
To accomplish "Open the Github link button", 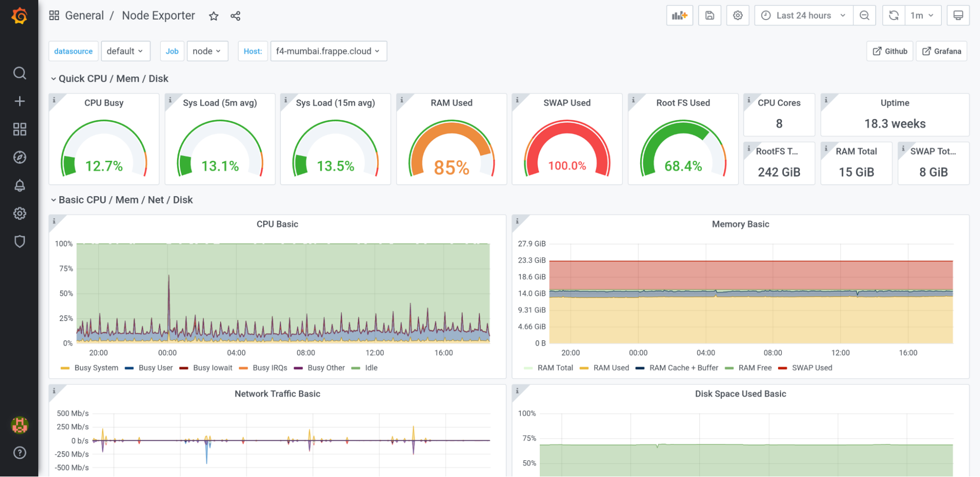I will click(889, 51).
